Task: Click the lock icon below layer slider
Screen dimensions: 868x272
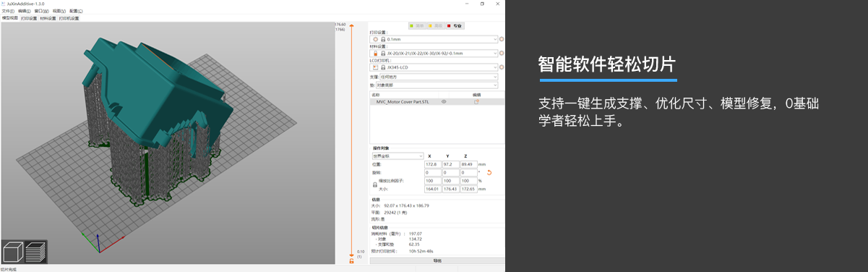Action: pyautogui.click(x=351, y=261)
